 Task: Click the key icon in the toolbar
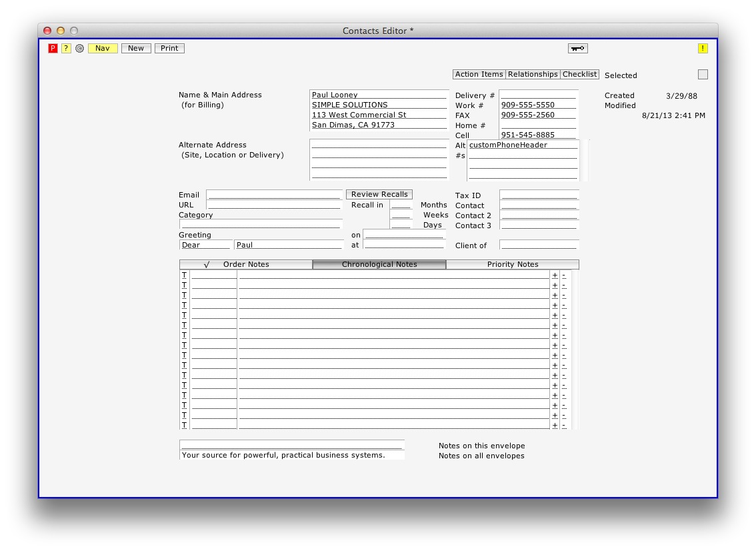coord(577,48)
